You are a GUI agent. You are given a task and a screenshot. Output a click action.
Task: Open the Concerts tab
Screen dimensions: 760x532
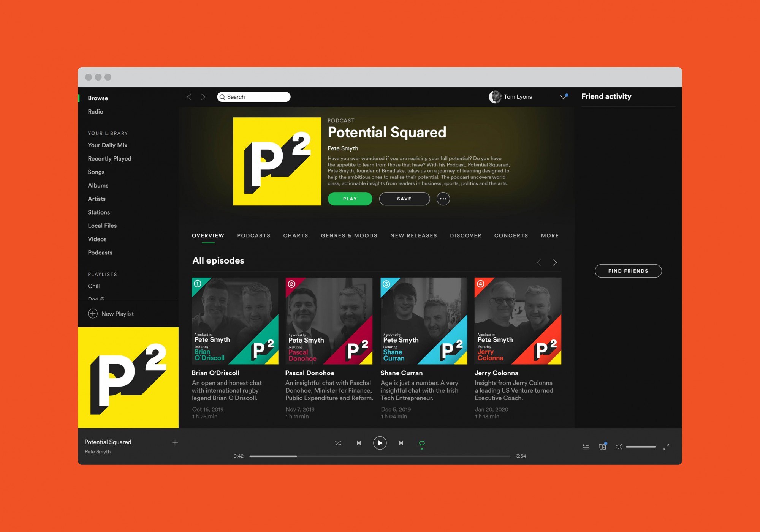click(511, 236)
